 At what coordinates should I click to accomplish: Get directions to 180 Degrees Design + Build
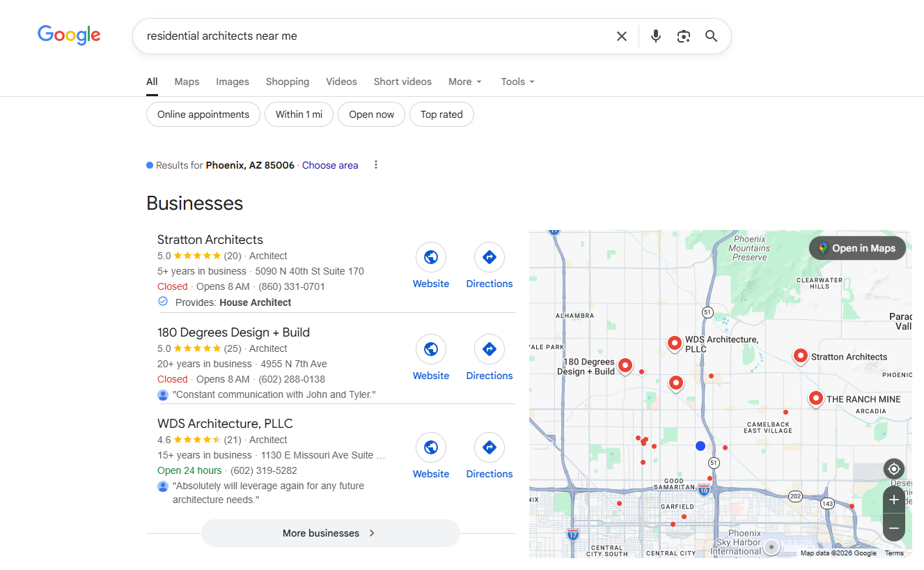click(x=489, y=349)
